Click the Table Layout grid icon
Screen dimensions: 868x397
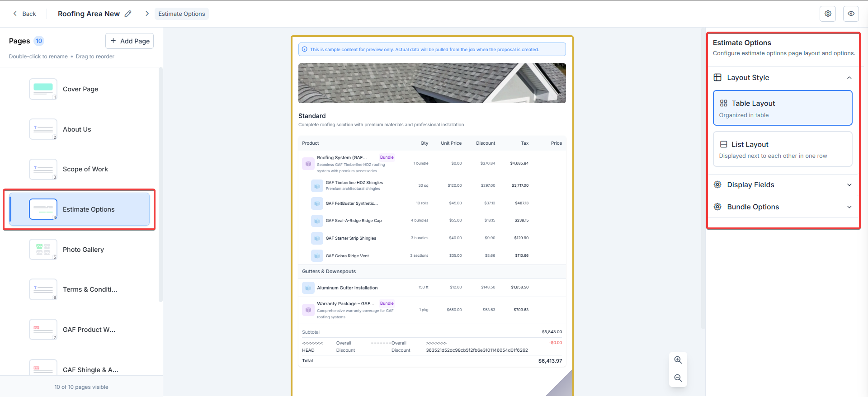point(724,103)
